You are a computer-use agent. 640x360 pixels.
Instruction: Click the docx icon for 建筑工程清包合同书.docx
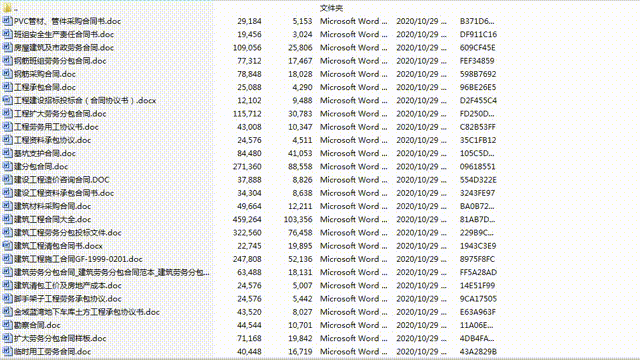coord(7,246)
